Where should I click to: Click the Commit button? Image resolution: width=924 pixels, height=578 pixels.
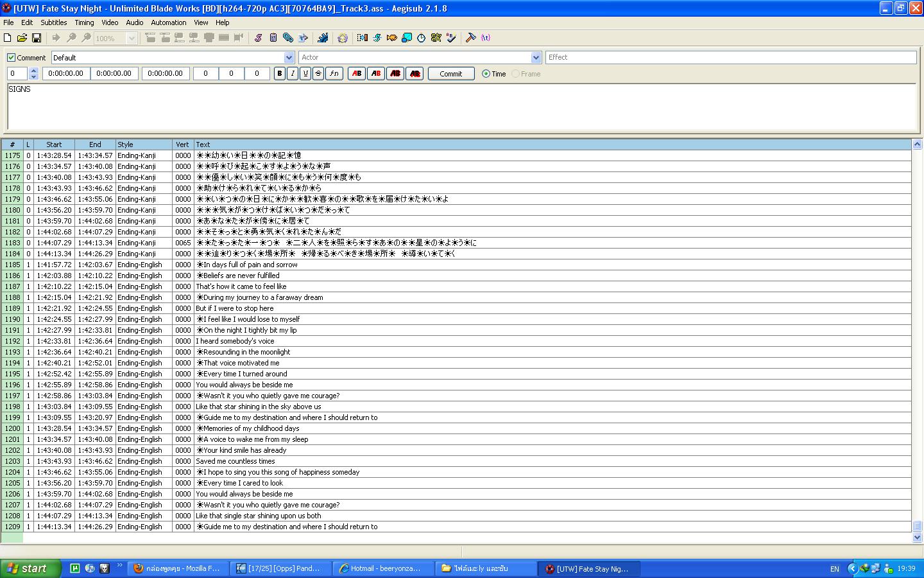click(x=450, y=74)
